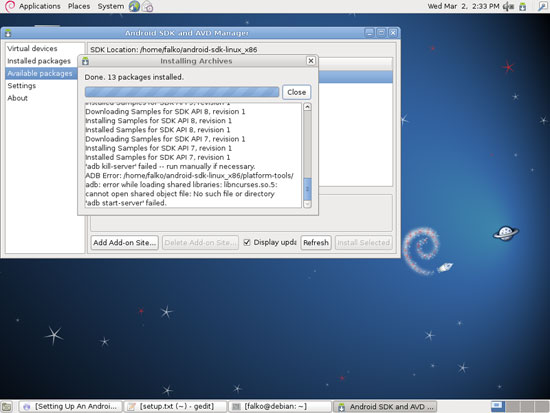Open the mail client panel icon
Viewport: 550px width, 413px height.
[147, 6]
